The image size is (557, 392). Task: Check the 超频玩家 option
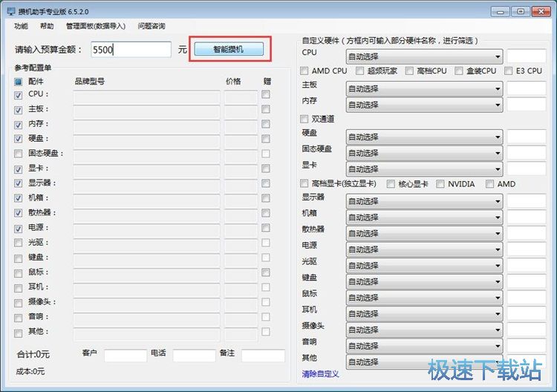coord(360,71)
